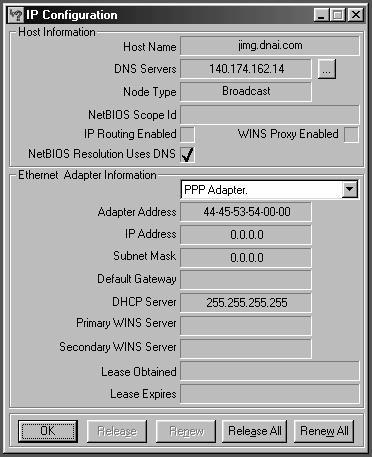
Task: Click the Host Name field jimg.dnai.com
Action: pos(270,46)
